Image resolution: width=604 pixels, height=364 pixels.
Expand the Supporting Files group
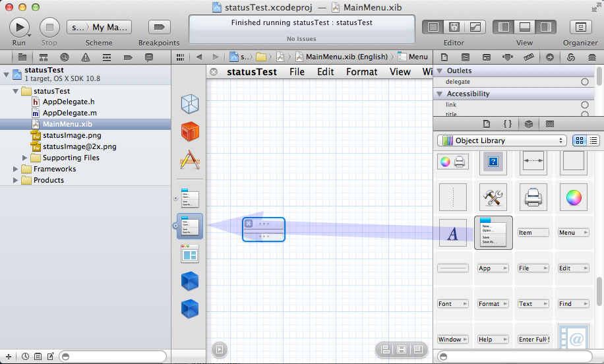click(x=24, y=158)
